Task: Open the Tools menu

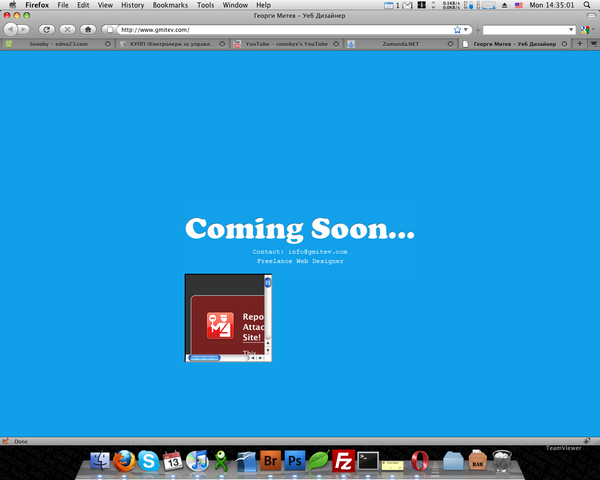Action: click(x=205, y=5)
